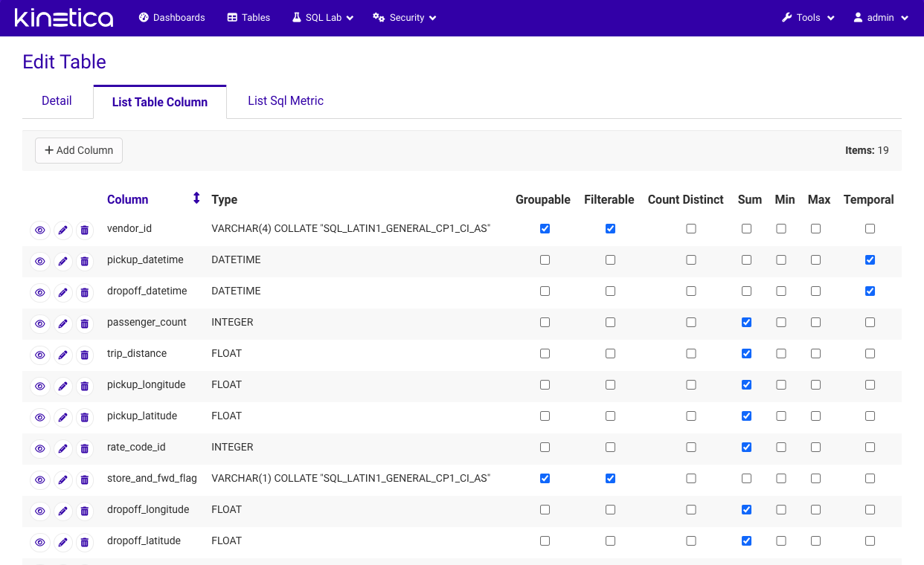Expand the Tools dropdown in navbar
Image resolution: width=924 pixels, height=565 pixels.
click(x=808, y=18)
